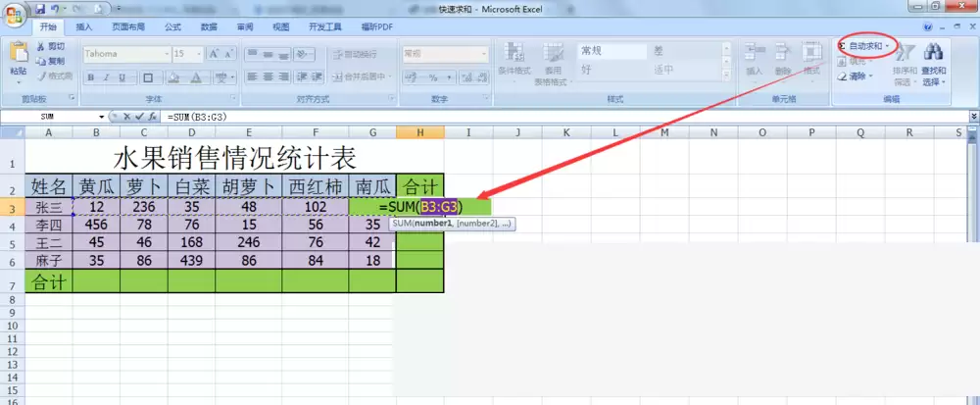Switch to the 插入 (Insert) tab

point(83,26)
